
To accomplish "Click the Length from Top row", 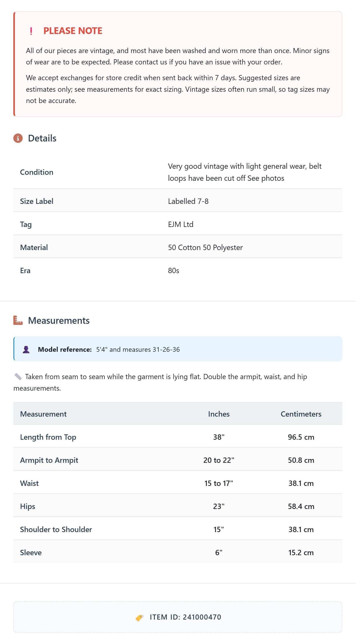I will pos(178,437).
